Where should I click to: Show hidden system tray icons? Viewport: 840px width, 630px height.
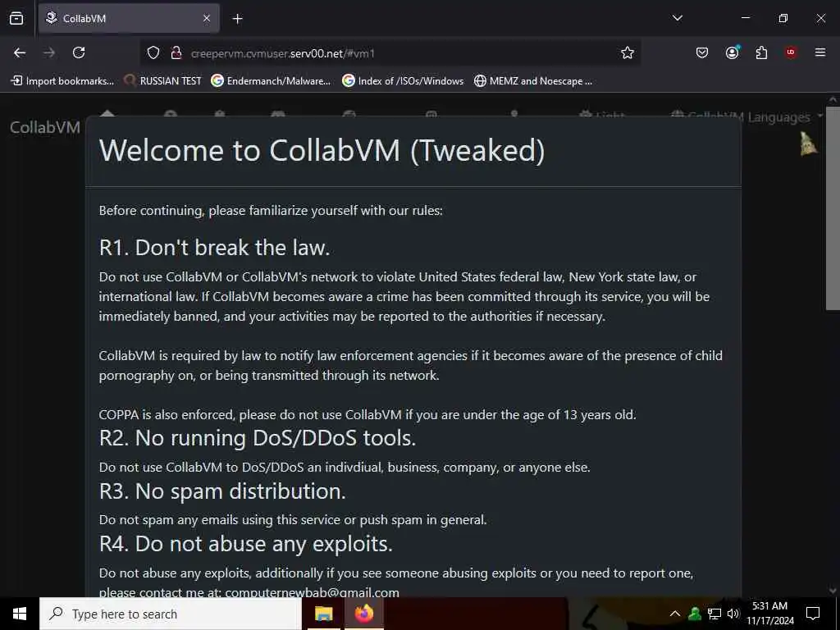675,614
